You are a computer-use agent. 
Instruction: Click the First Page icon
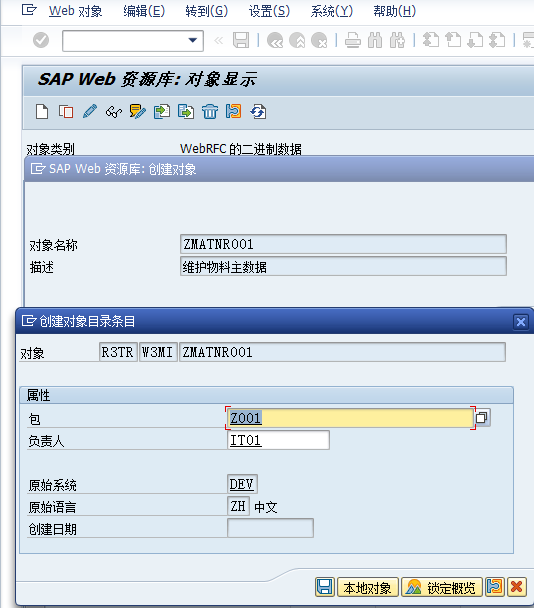click(x=430, y=40)
